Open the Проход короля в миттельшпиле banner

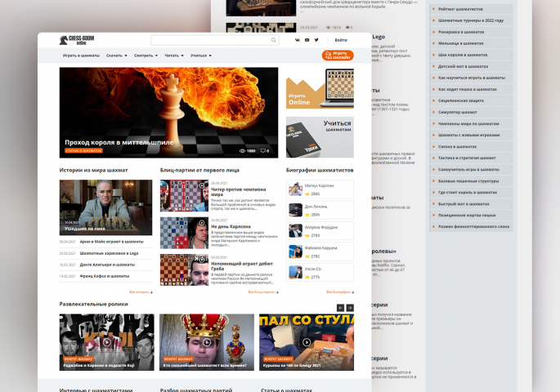168,113
